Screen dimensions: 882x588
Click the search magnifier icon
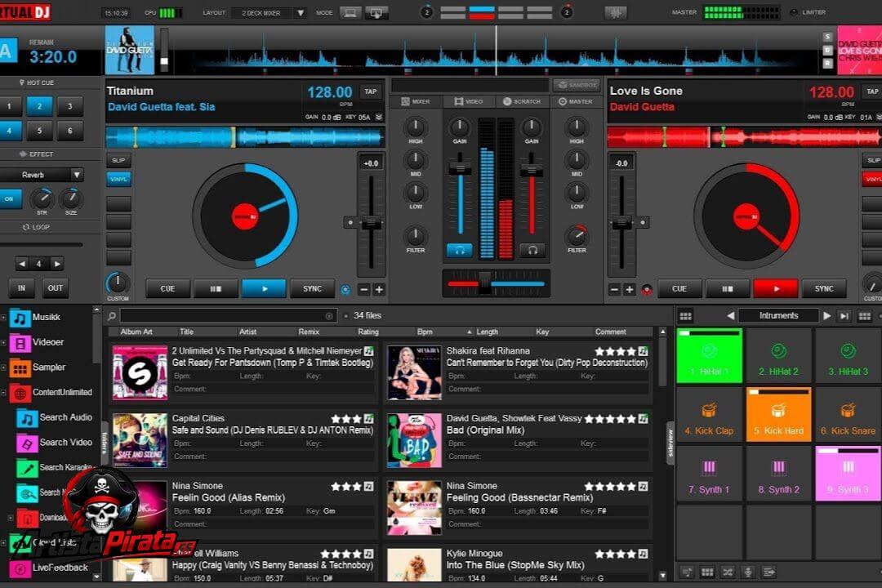tap(112, 316)
